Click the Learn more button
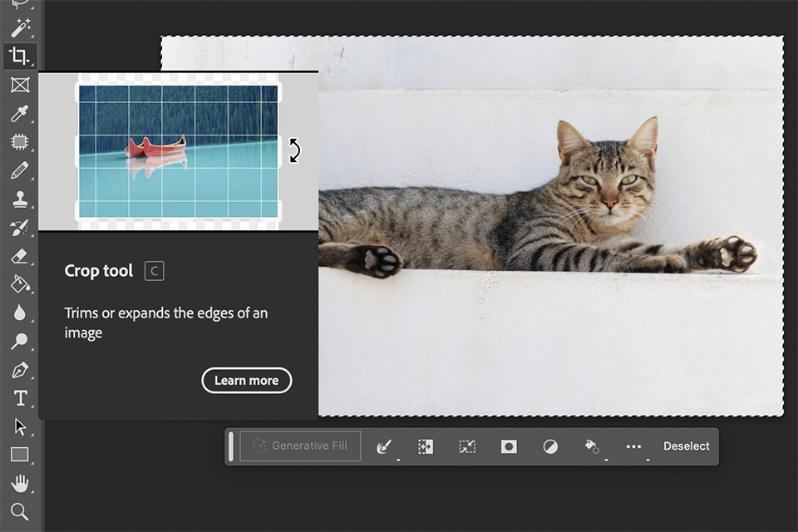The height and width of the screenshot is (532, 798). tap(246, 380)
